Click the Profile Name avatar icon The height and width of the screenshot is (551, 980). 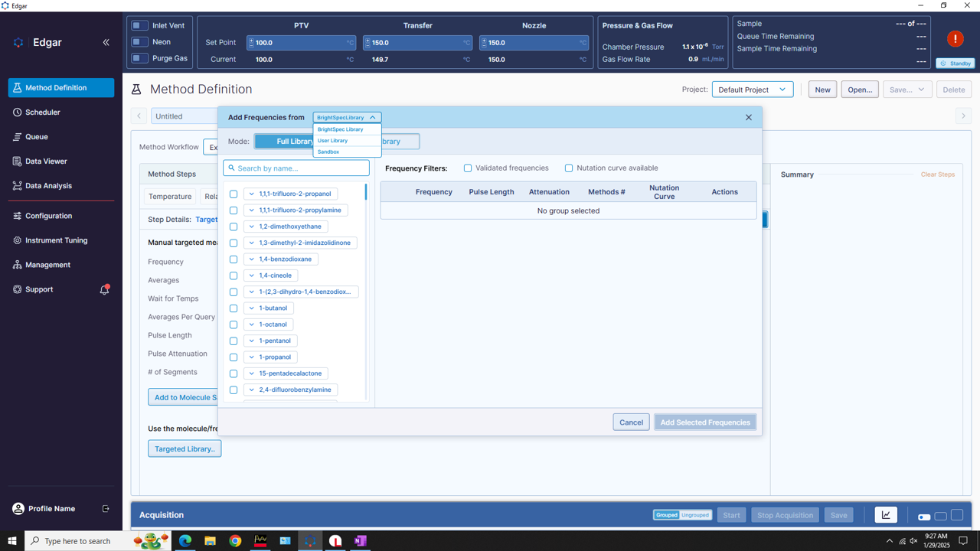[x=18, y=509]
